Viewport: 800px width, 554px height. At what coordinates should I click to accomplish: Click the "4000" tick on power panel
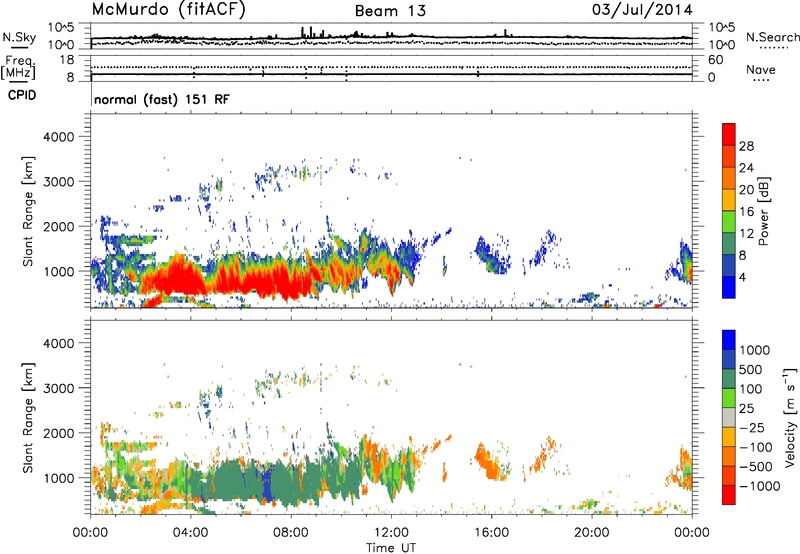coord(58,137)
